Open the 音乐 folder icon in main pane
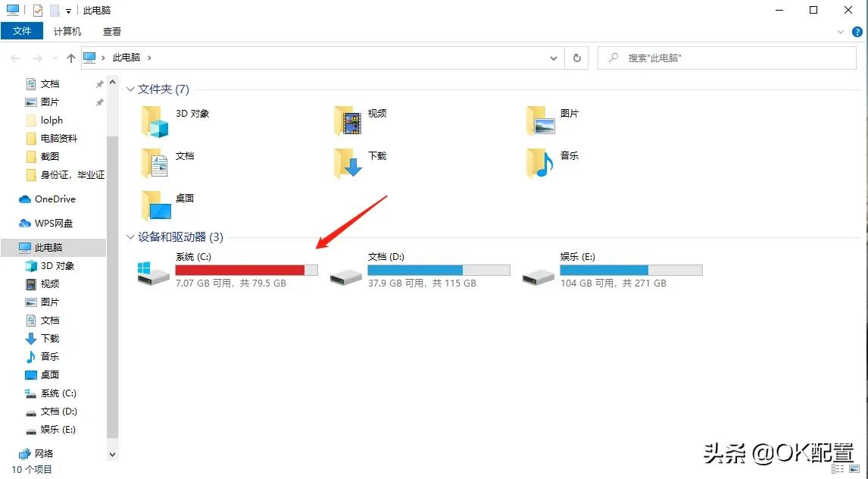Viewport: 868px width, 479px height. click(x=540, y=164)
